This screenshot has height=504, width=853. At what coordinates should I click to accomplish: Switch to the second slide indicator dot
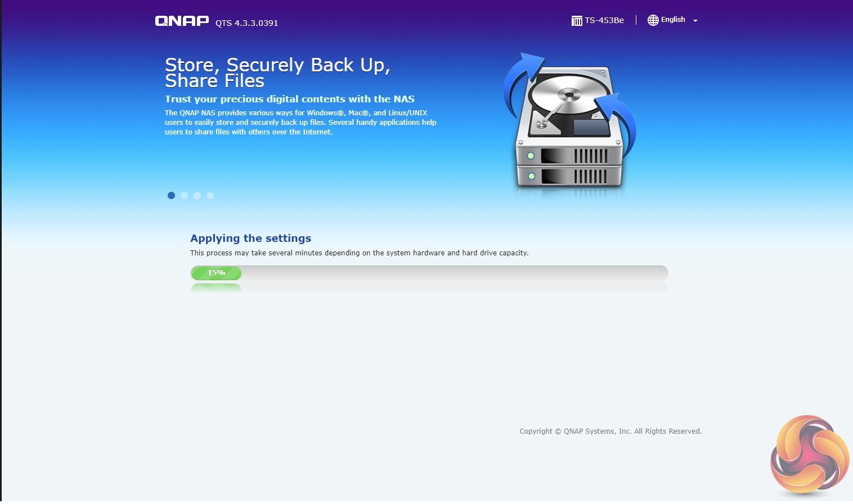point(184,195)
